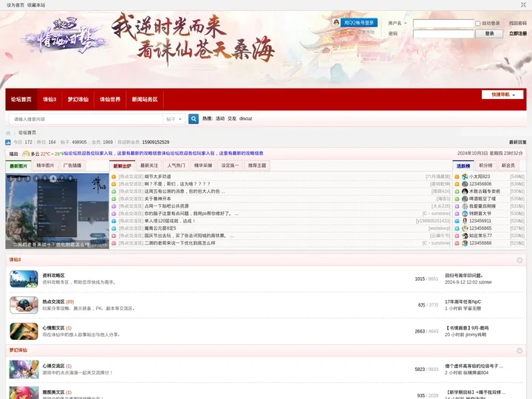
Task: Click the blue search magnifier button
Action: 194,119
